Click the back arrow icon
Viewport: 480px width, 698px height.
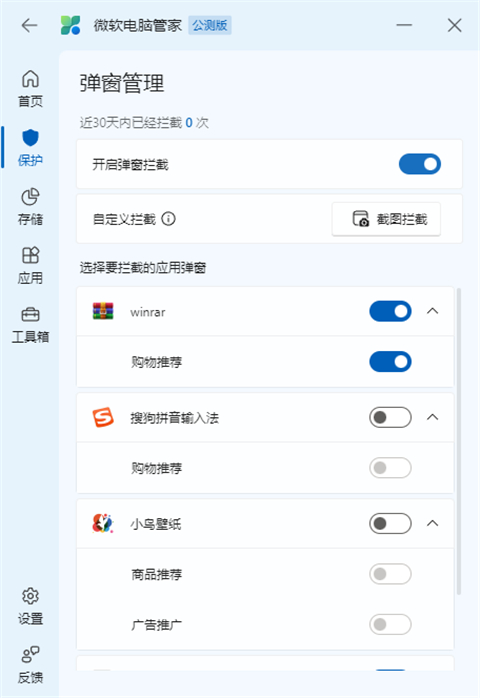click(29, 25)
